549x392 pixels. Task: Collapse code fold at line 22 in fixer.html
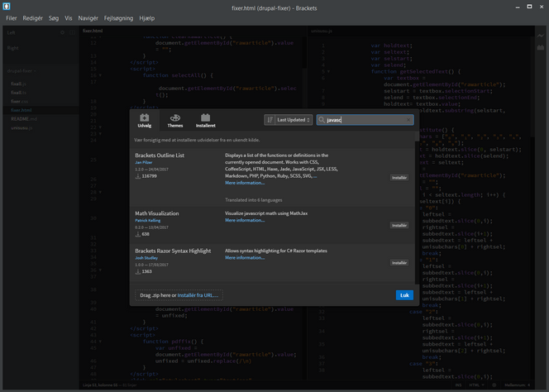tap(100, 127)
